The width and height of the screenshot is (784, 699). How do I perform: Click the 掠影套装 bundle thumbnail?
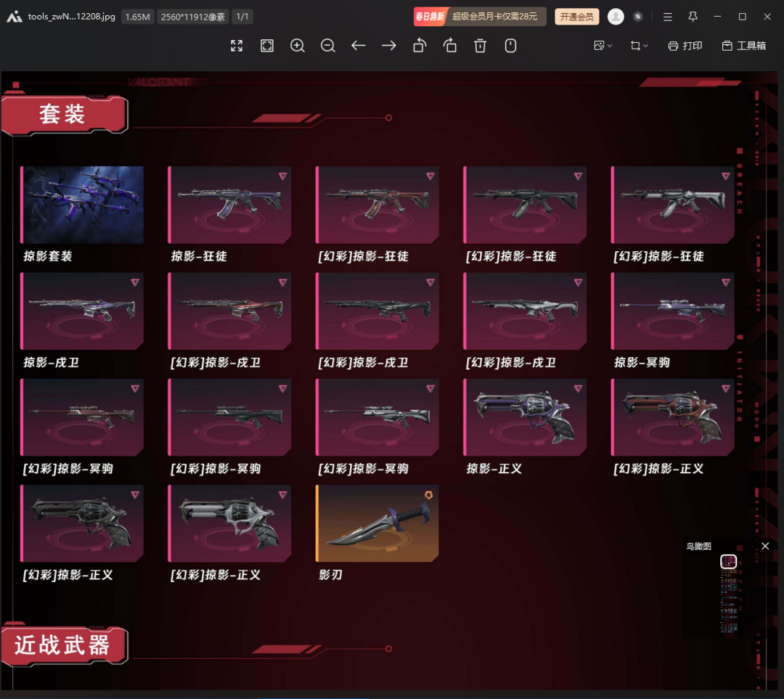[x=82, y=205]
